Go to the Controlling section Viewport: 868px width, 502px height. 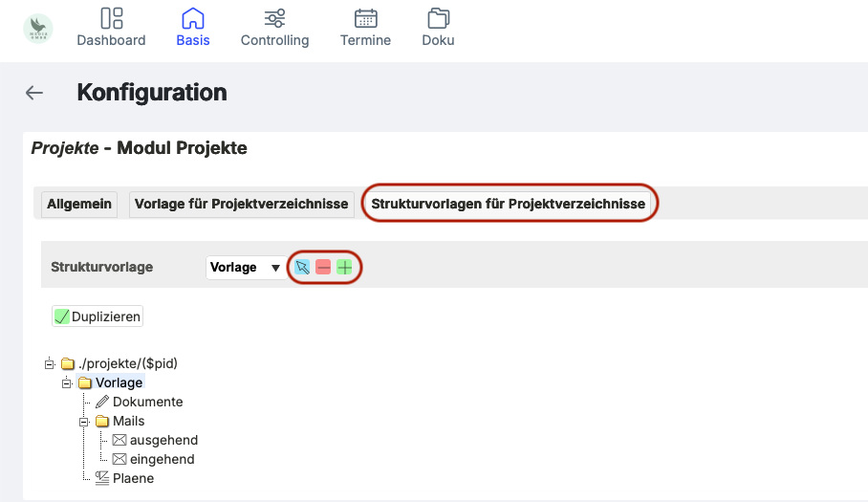click(274, 28)
